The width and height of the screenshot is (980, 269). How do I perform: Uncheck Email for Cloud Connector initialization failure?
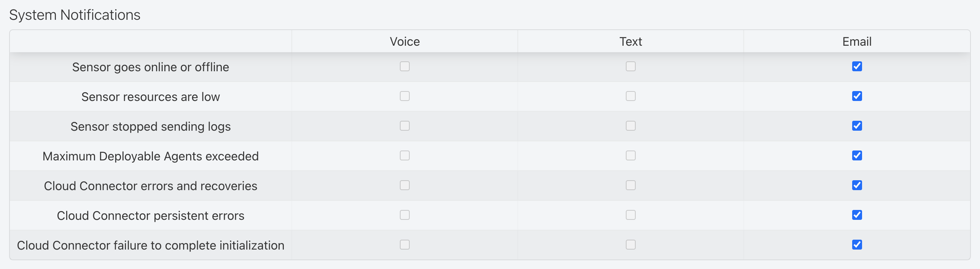(x=857, y=245)
